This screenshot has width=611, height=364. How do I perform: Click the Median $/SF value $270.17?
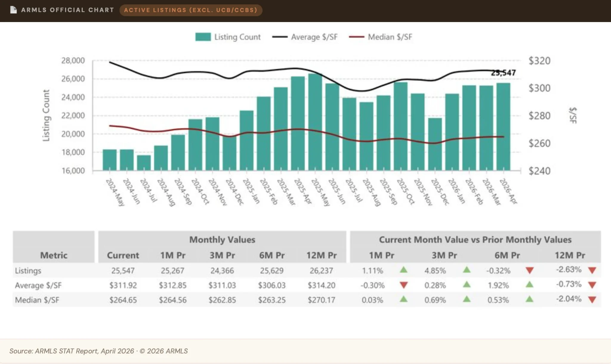(x=322, y=300)
